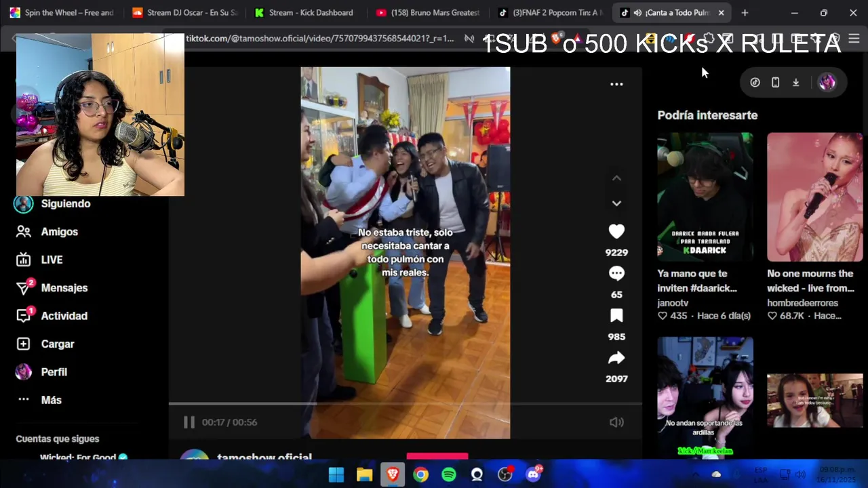Open File Explorer from the taskbar

365,475
